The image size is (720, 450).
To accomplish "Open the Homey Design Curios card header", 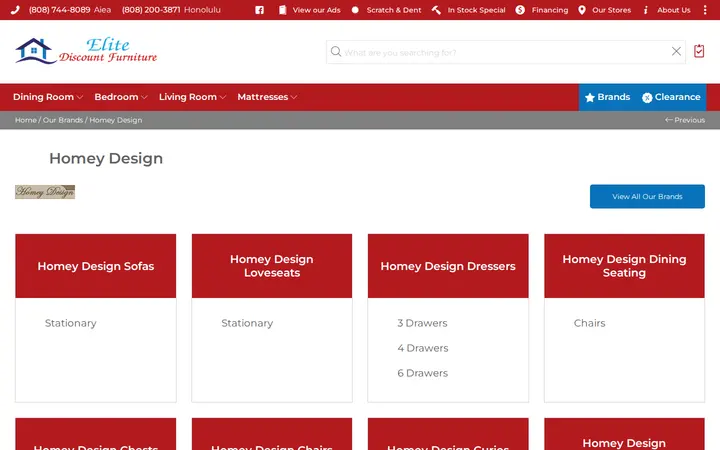I will (448, 434).
